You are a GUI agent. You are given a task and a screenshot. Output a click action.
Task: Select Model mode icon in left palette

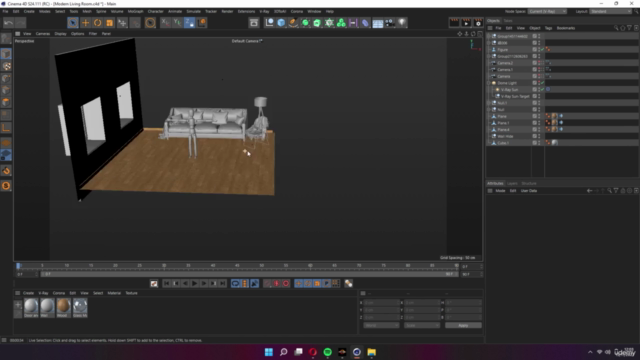(6, 54)
